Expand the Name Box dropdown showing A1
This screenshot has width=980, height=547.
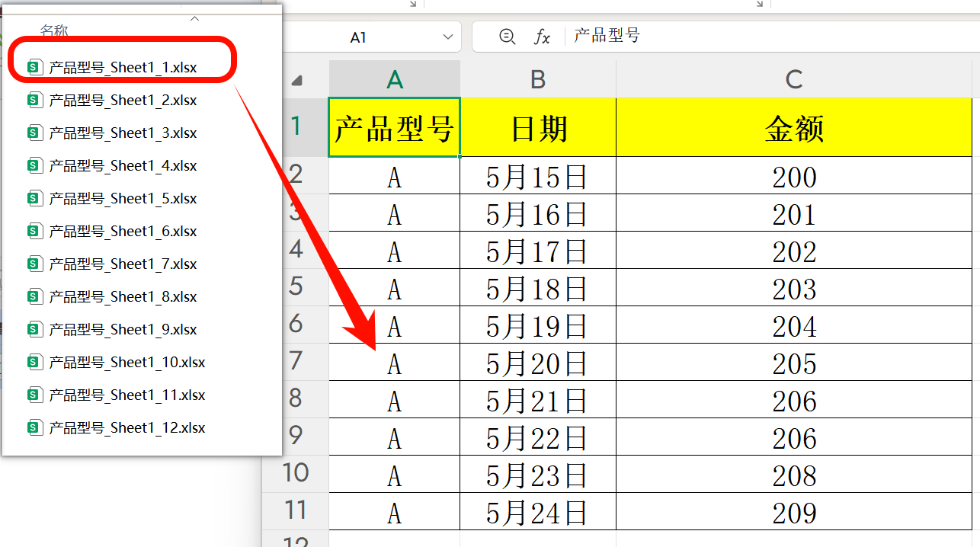click(450, 36)
